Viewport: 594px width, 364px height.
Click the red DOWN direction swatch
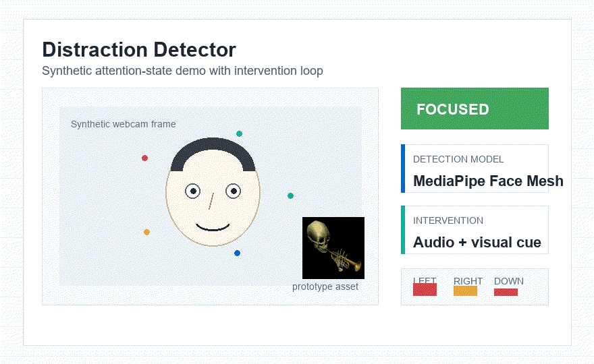pyautogui.click(x=506, y=292)
